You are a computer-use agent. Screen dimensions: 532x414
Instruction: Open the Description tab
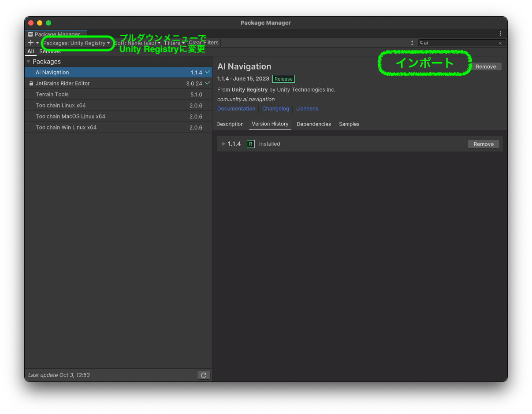pos(230,124)
